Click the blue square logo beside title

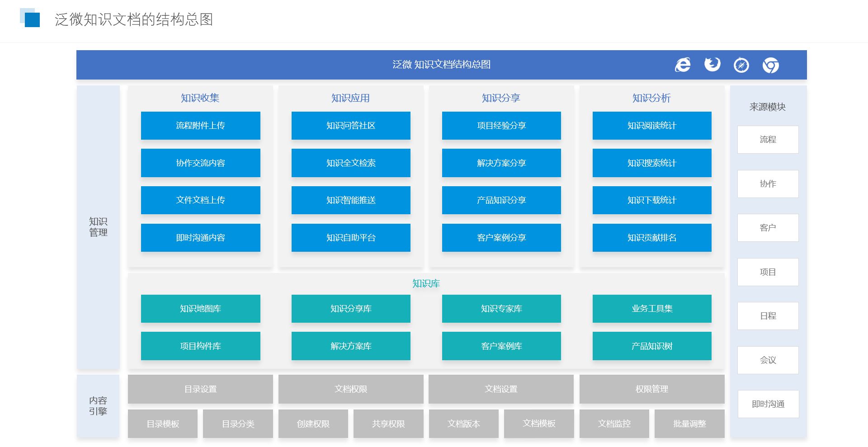[31, 19]
